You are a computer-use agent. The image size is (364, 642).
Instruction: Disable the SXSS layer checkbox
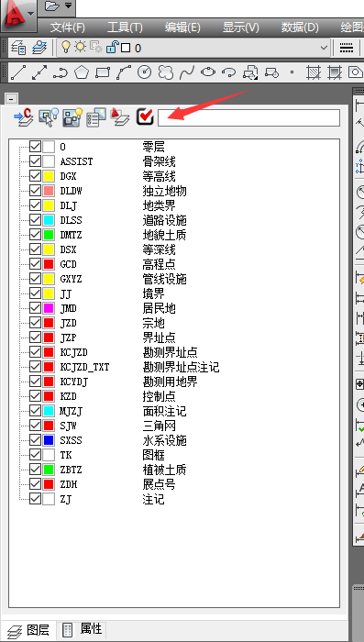point(35,440)
